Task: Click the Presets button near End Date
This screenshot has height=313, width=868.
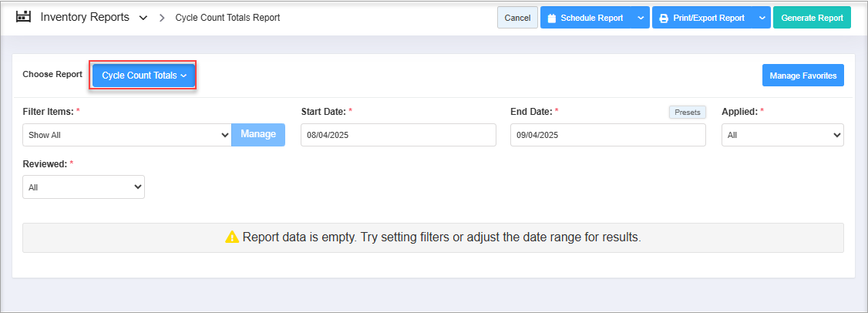Action: click(x=687, y=112)
